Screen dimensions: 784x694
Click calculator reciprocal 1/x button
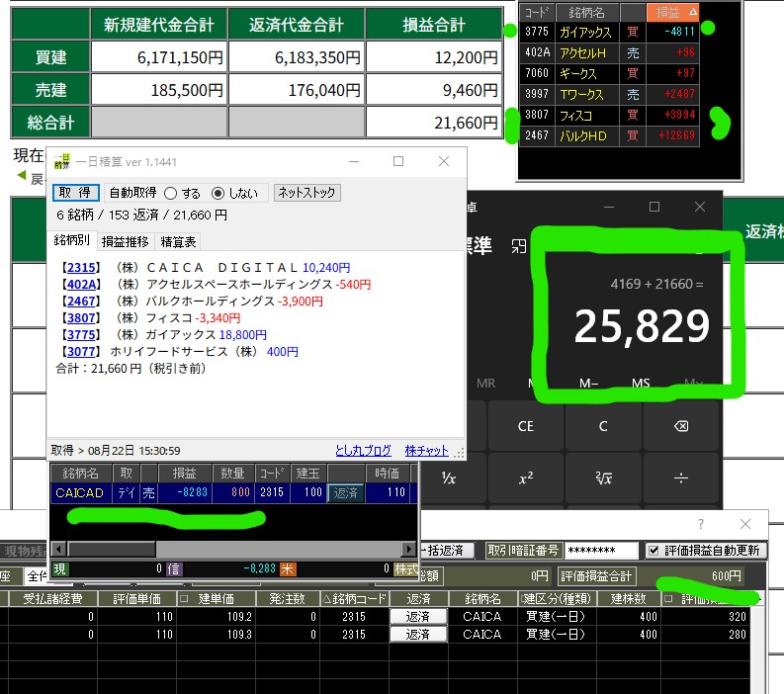click(449, 478)
